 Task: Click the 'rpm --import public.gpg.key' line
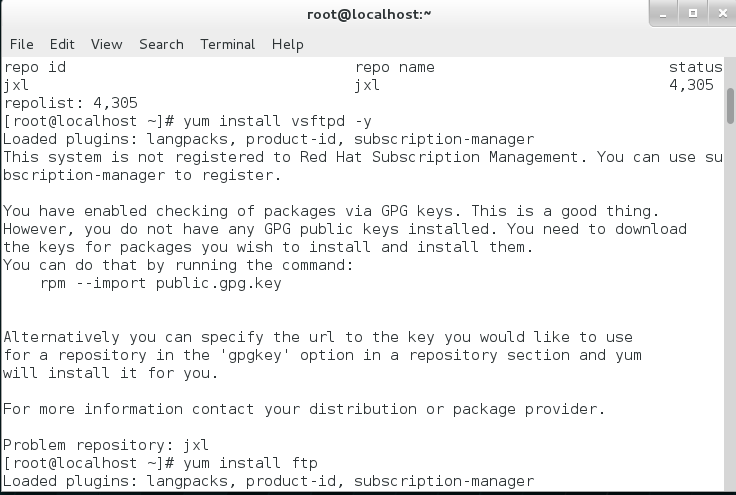coord(161,283)
